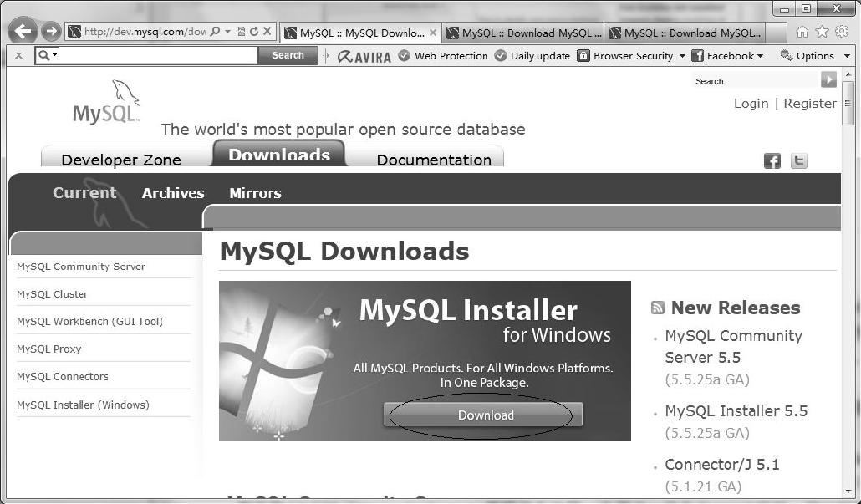Open address bar dropdown arrow
Screen dimensions: 861x504
click(x=228, y=31)
